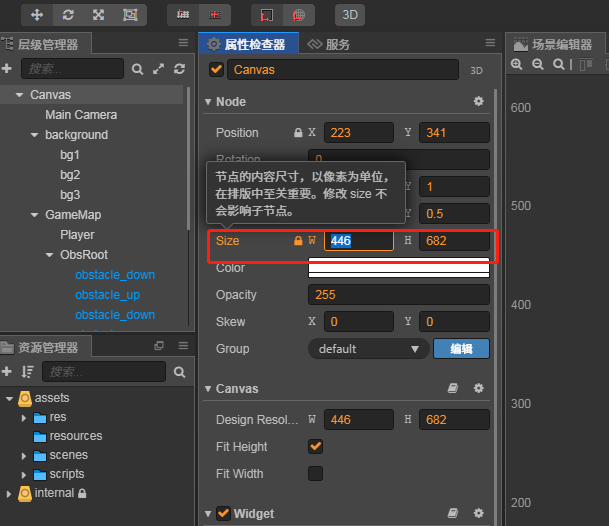Add a new node in the hierarchy panel
Viewport: 609px width, 526px height.
pos(7,69)
